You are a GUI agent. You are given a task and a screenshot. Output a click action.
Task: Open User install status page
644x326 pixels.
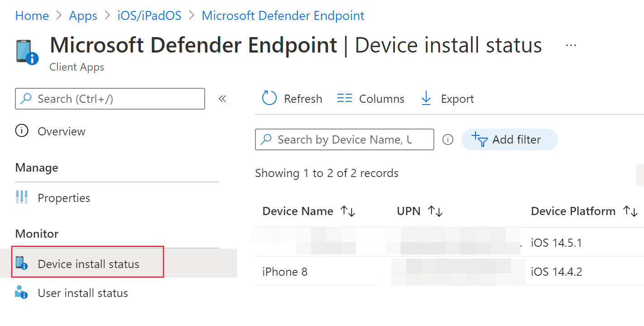[x=82, y=293]
